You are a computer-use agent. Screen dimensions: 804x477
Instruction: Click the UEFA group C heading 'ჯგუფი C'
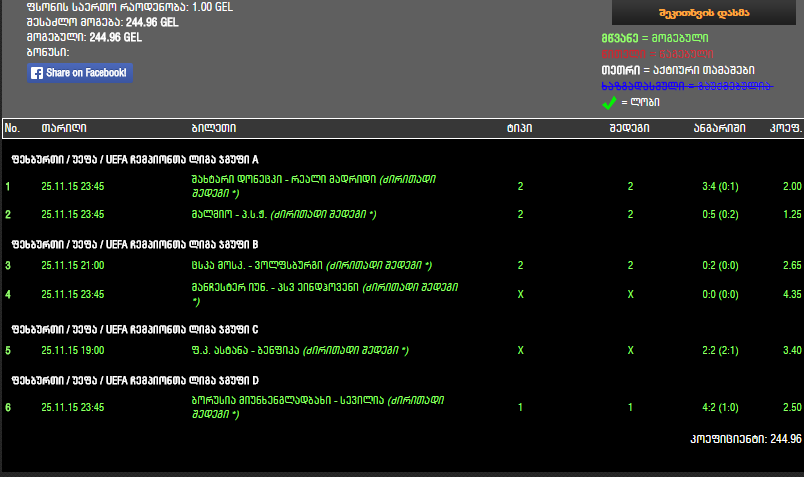[135, 329]
